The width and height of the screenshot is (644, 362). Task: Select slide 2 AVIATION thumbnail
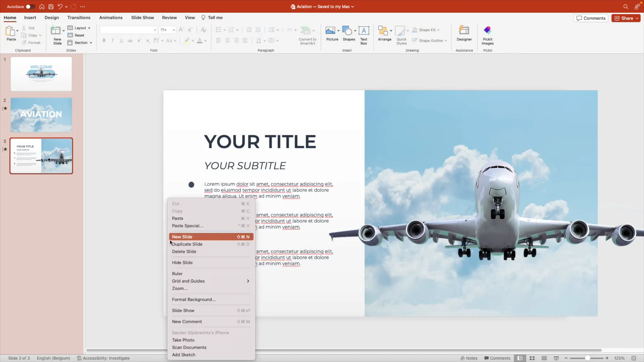click(41, 115)
